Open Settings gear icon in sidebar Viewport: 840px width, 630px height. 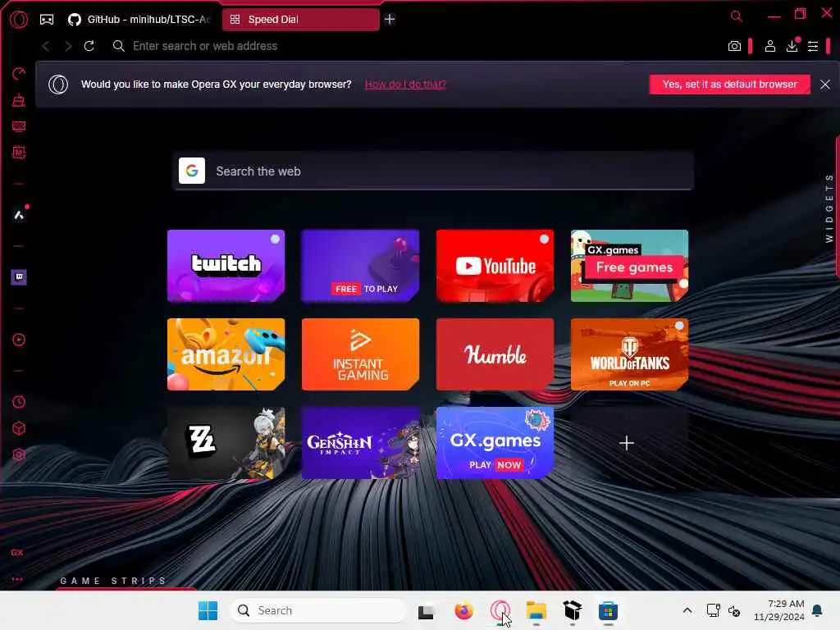(x=19, y=454)
